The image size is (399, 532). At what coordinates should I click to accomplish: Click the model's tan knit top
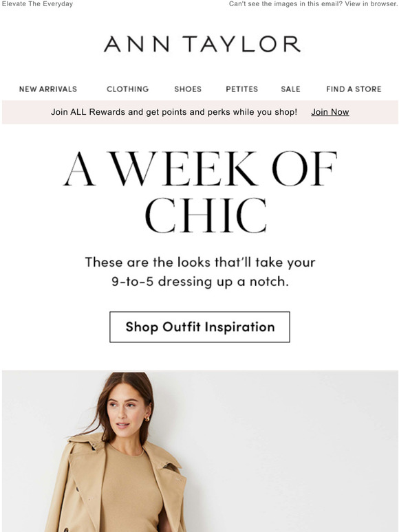point(131,492)
